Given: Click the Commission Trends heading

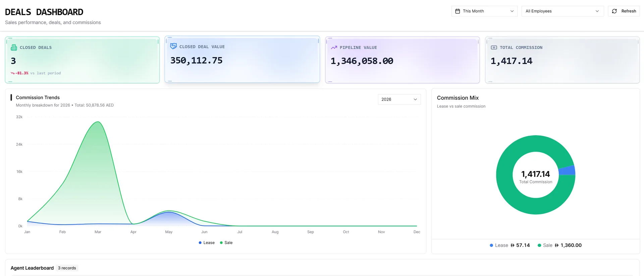Looking at the screenshot, I should click(38, 98).
